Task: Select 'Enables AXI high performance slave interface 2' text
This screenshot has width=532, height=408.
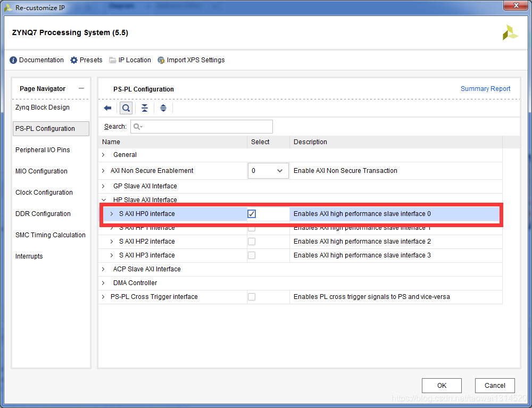Action: (362, 242)
